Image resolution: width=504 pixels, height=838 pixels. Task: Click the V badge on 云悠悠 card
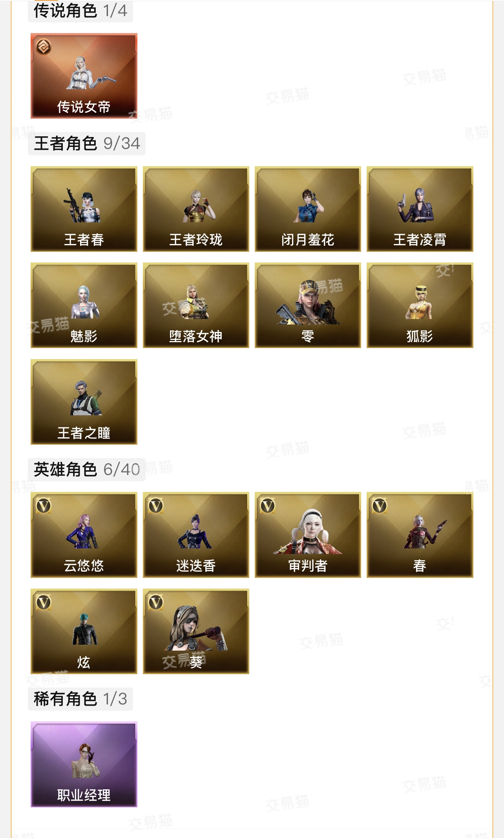click(x=44, y=506)
